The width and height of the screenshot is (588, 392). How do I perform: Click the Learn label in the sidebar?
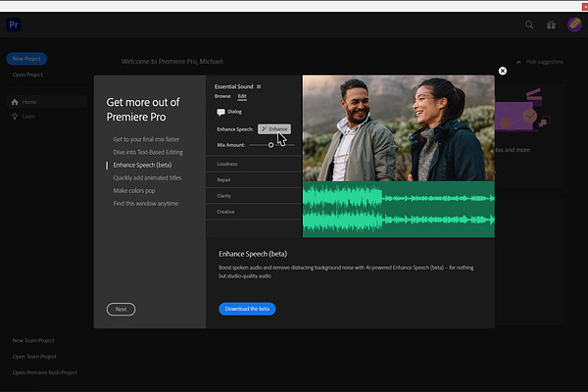point(28,117)
